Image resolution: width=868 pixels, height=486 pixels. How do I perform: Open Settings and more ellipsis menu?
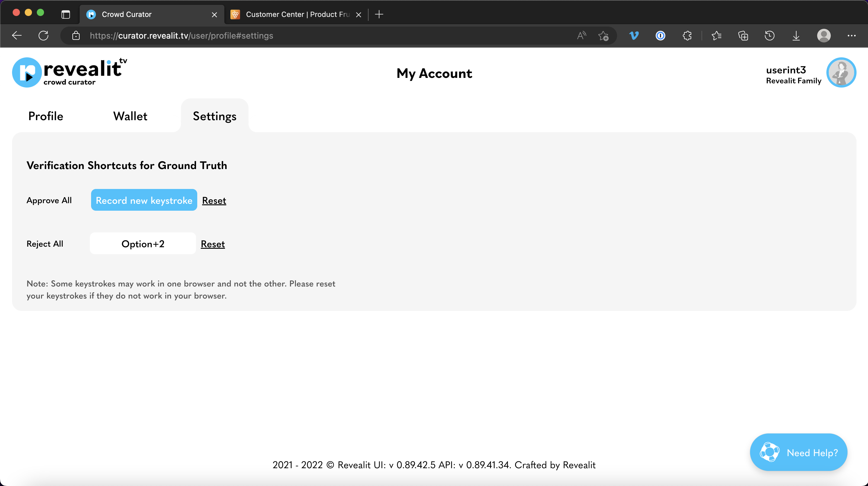pos(851,35)
